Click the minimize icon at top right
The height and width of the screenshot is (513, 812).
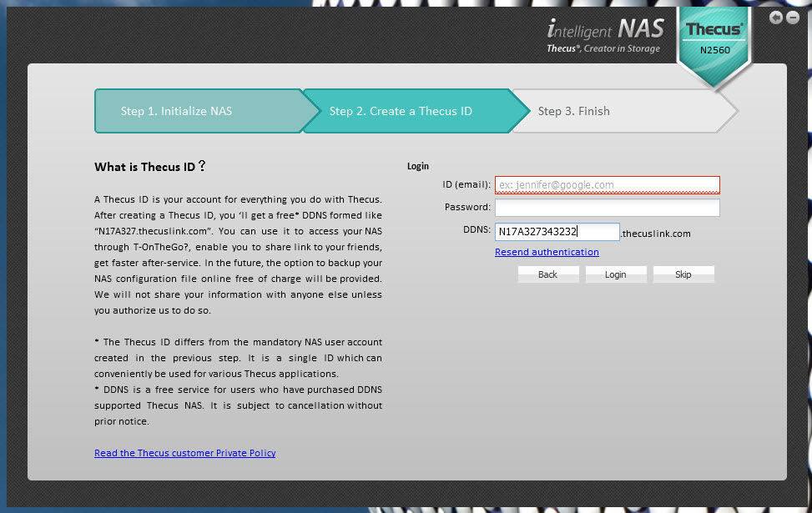pos(793,18)
